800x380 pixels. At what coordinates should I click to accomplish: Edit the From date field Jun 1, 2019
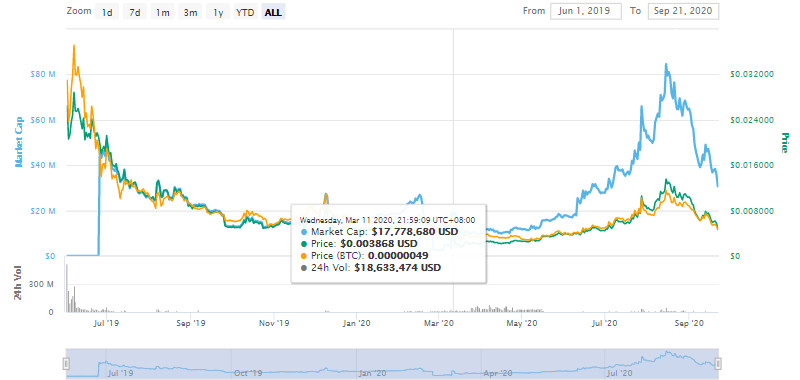point(586,11)
